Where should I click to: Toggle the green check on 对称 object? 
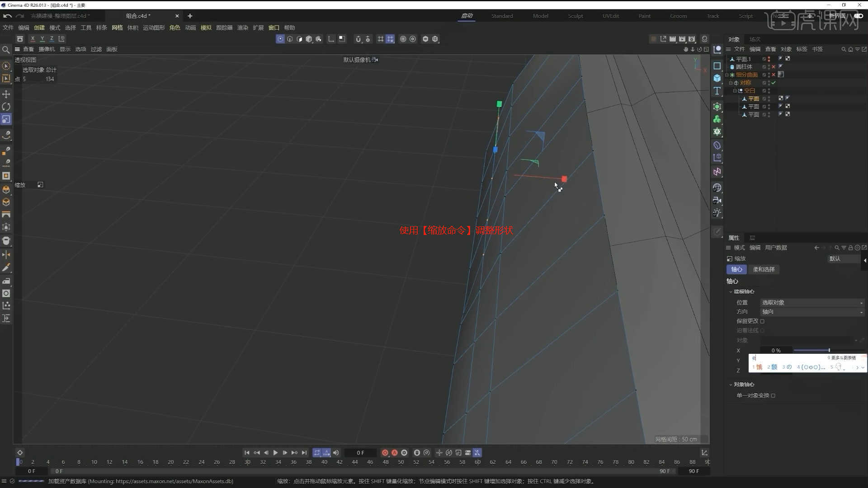774,83
